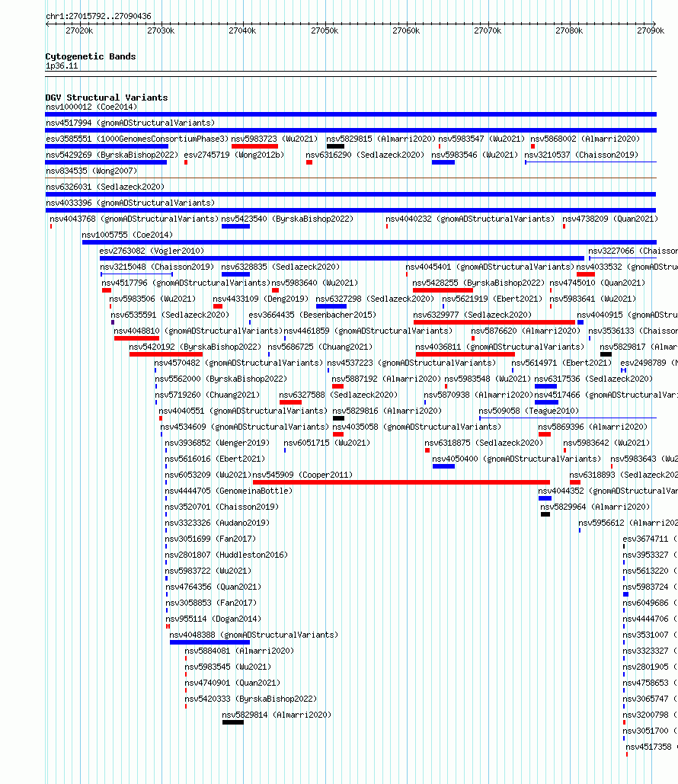Select nsv6326031 (Sedlazeck2020) label
Viewport: 678px width, 784px height.
pos(105,187)
